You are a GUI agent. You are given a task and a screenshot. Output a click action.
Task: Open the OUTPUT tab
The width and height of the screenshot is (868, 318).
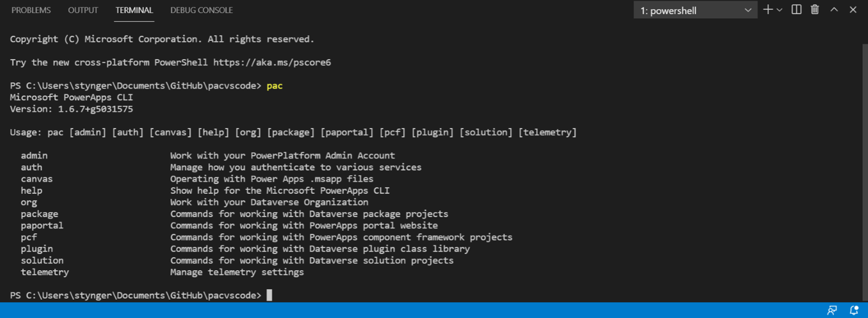click(x=83, y=10)
